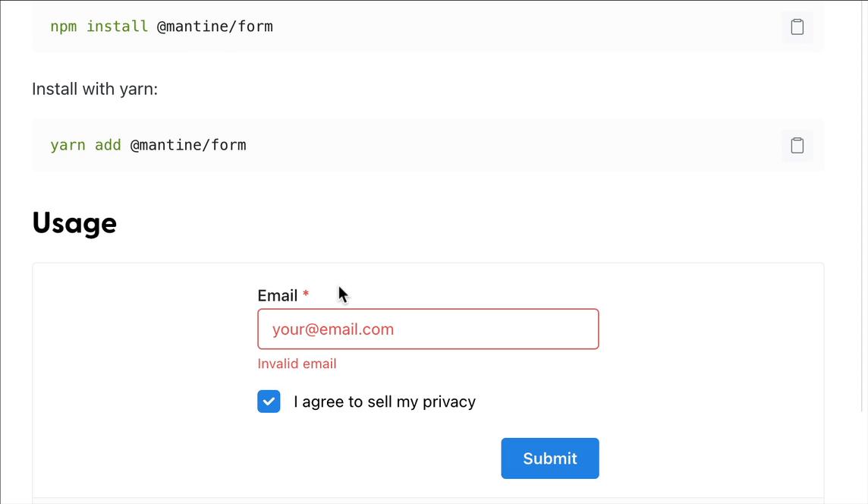
Task: Click the 'Invalid email' error message
Action: 297,364
